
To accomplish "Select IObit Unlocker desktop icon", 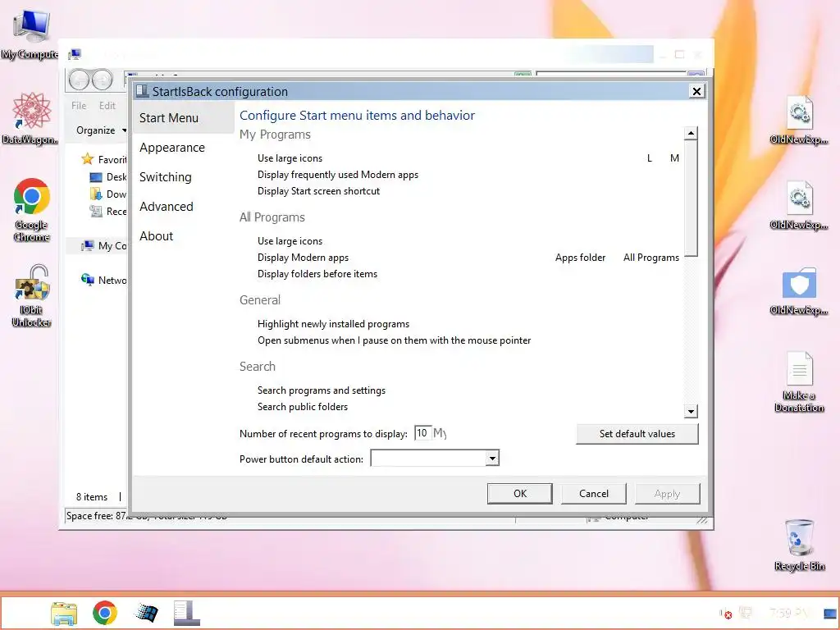I will (x=32, y=295).
